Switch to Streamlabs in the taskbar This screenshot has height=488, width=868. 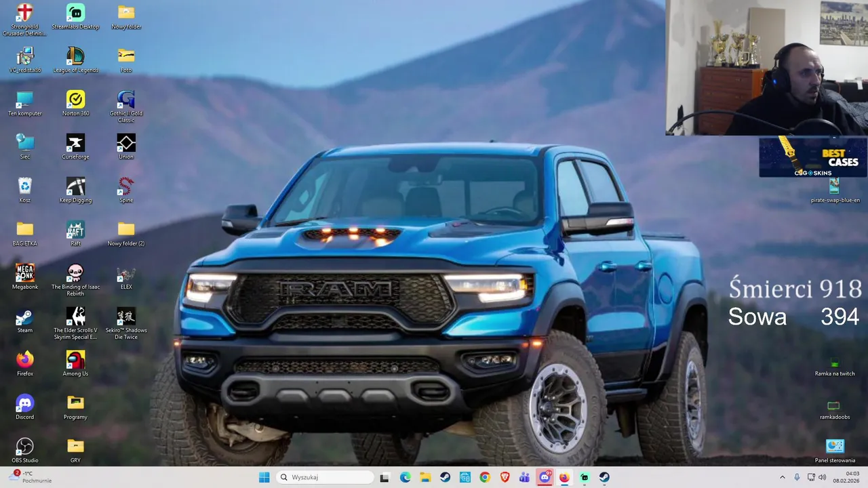[584, 477]
